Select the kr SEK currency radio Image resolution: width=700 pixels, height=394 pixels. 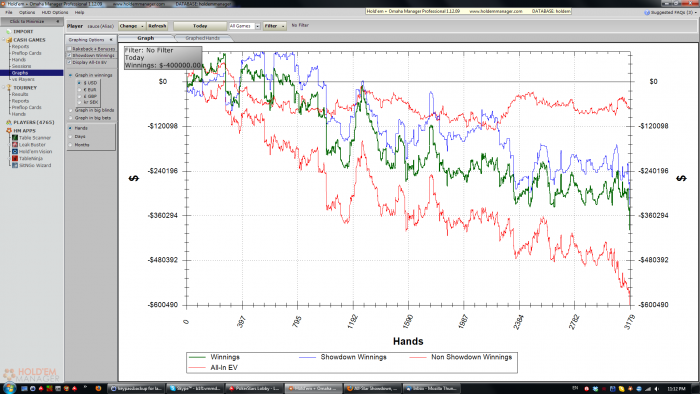(79, 102)
